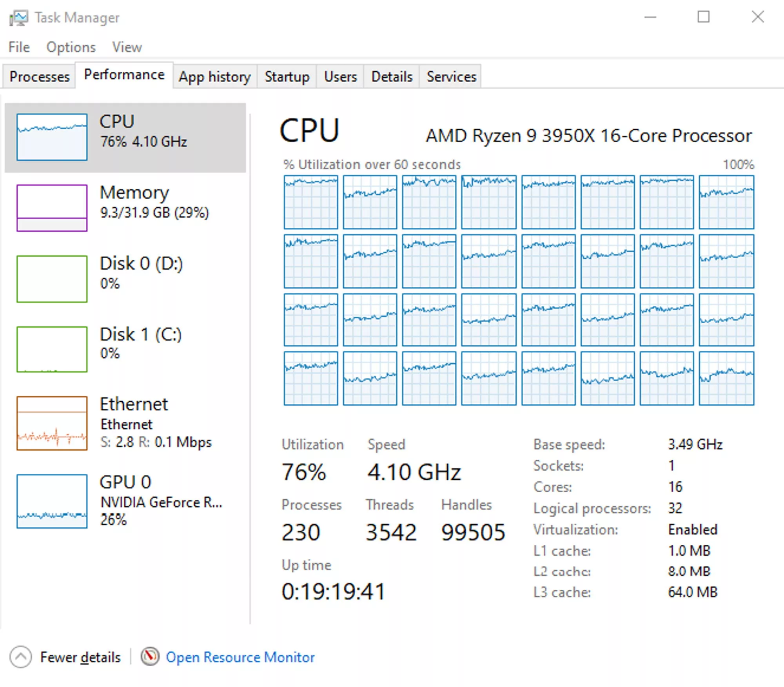Click the Ethernet S: 2.8 R: 0.1 Mbps text

click(156, 442)
